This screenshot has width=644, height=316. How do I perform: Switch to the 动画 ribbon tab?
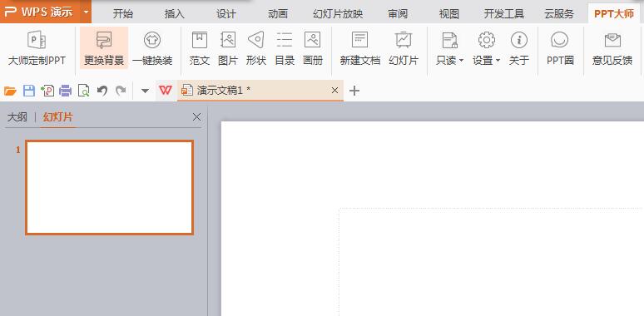point(278,13)
